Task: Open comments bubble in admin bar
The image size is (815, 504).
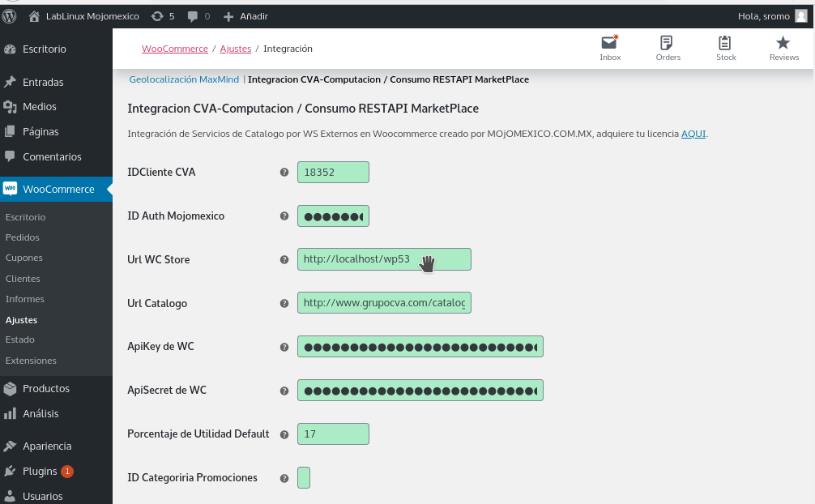Action: click(x=192, y=17)
